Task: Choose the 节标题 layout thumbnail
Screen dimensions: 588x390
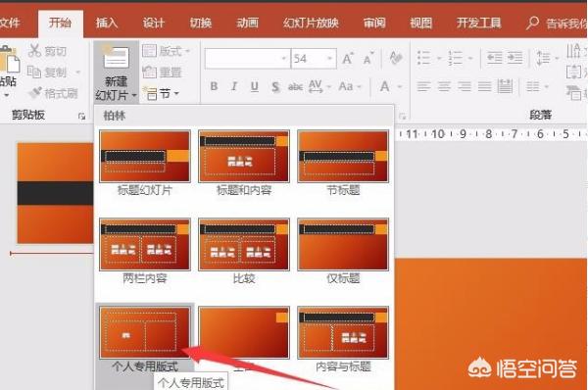Action: 343,157
